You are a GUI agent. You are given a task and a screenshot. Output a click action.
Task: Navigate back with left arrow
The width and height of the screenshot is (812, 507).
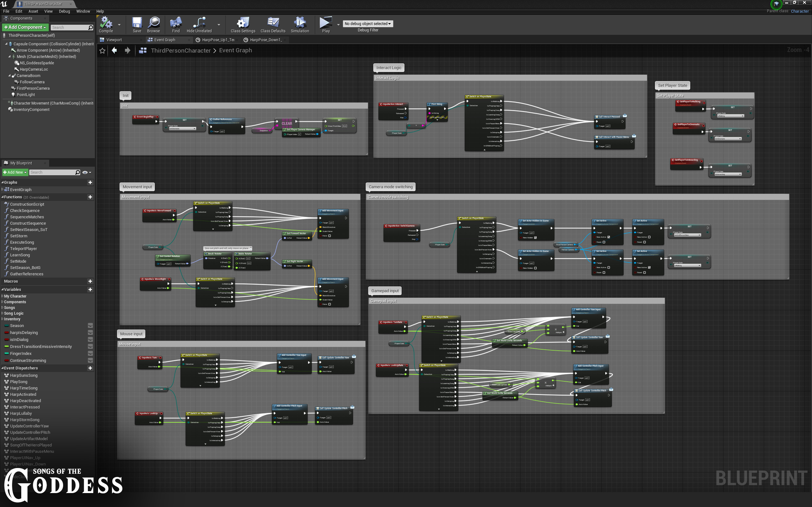[x=115, y=50]
